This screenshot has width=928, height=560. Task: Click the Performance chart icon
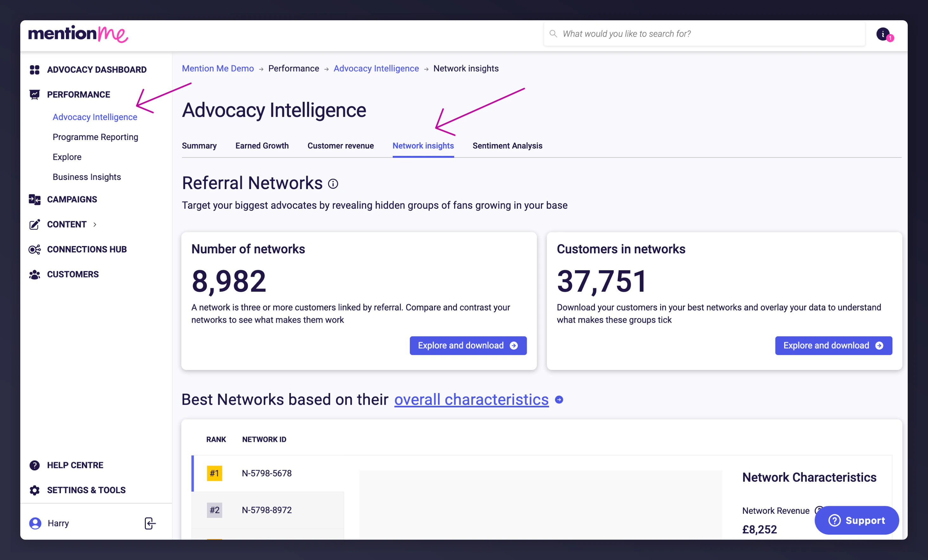pyautogui.click(x=35, y=94)
